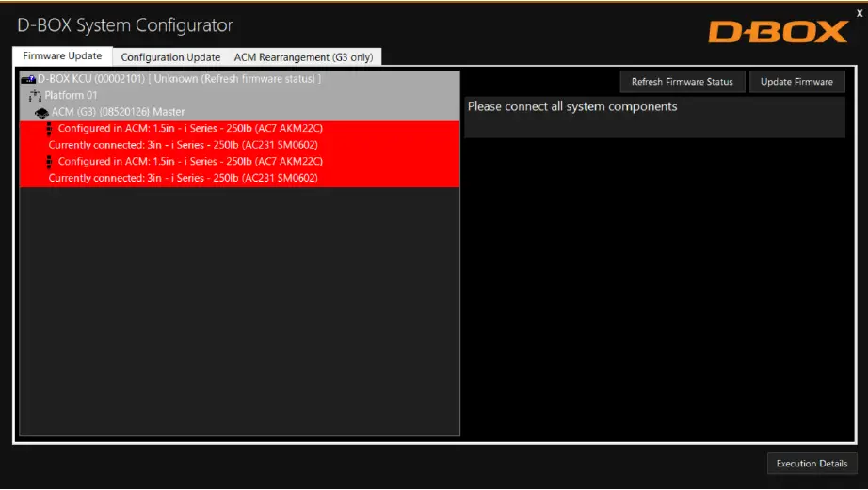Select the Platform 01 tree row

pyautogui.click(x=240, y=96)
